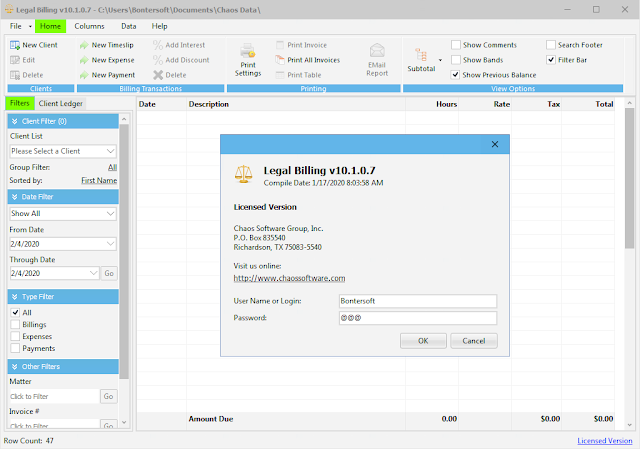Viewport: 640px width, 449px height.
Task: Click the Print Table icon
Action: coord(280,75)
